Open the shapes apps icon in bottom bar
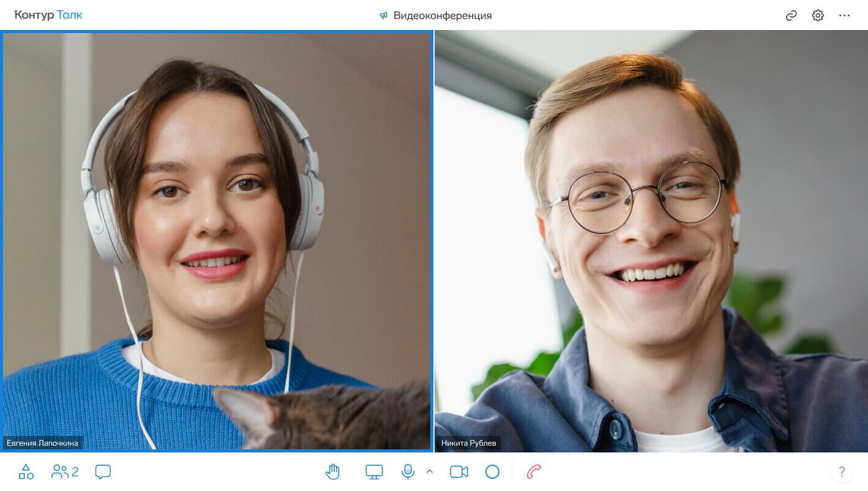868x491 pixels. (x=26, y=471)
